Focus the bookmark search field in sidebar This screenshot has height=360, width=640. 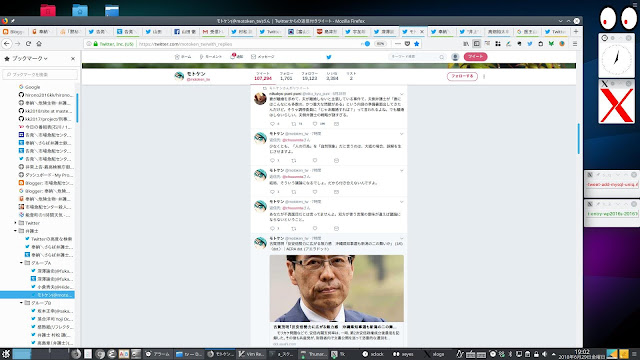pyautogui.click(x=40, y=74)
